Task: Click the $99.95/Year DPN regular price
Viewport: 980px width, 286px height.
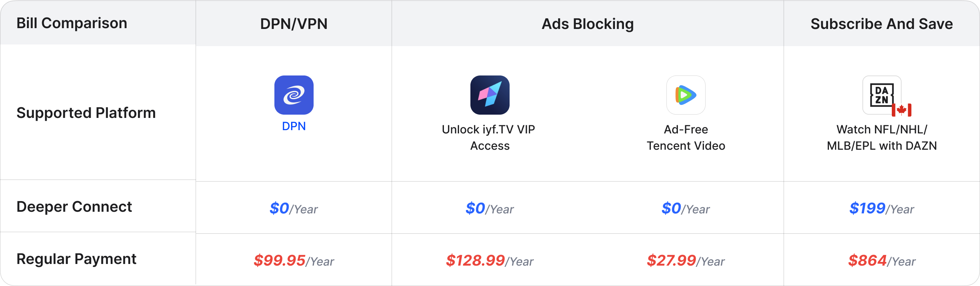Action: pos(294,261)
